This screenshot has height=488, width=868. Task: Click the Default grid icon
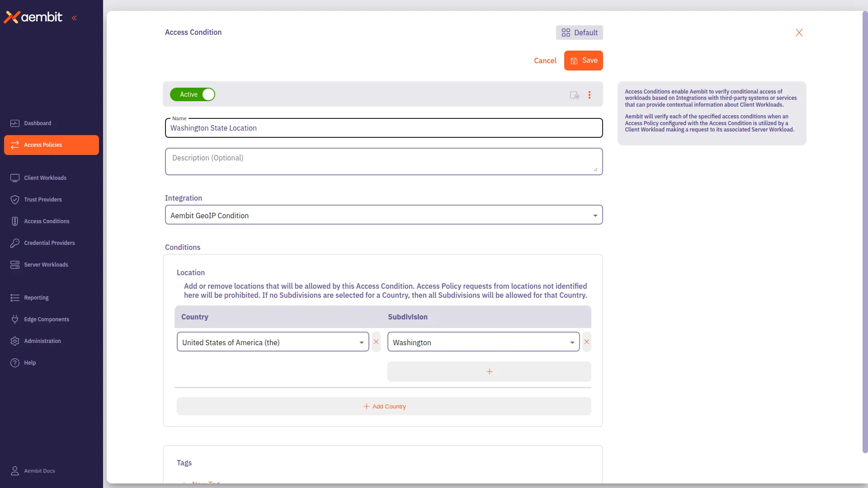(x=566, y=33)
